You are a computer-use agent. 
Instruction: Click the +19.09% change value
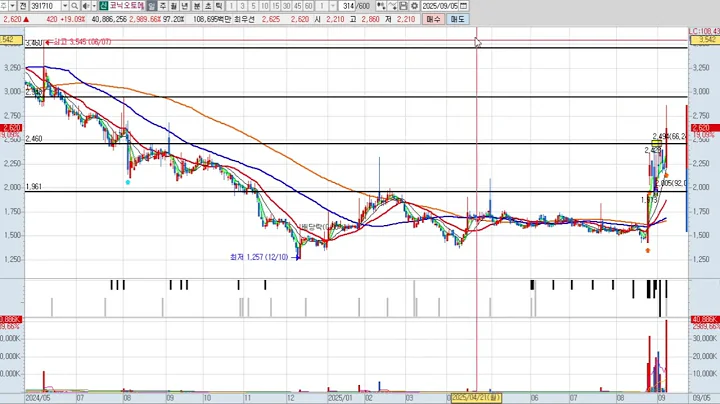point(73,19)
